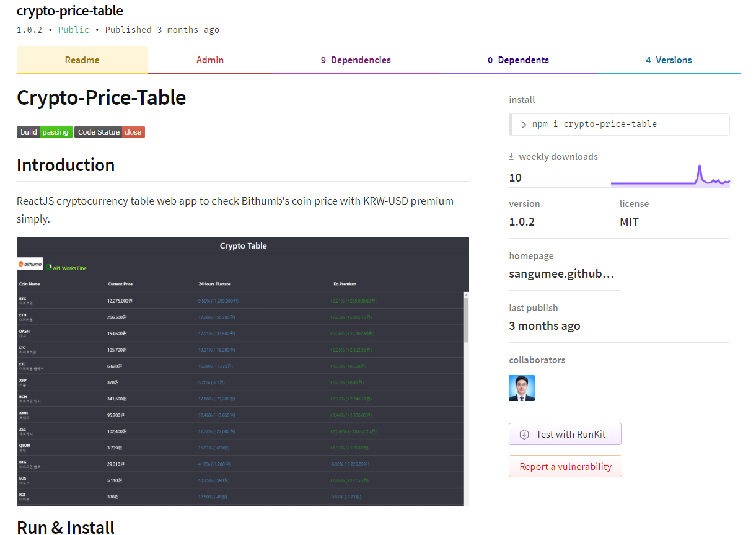Click the Public label under package name
The width and height of the screenshot is (756, 535).
(74, 30)
